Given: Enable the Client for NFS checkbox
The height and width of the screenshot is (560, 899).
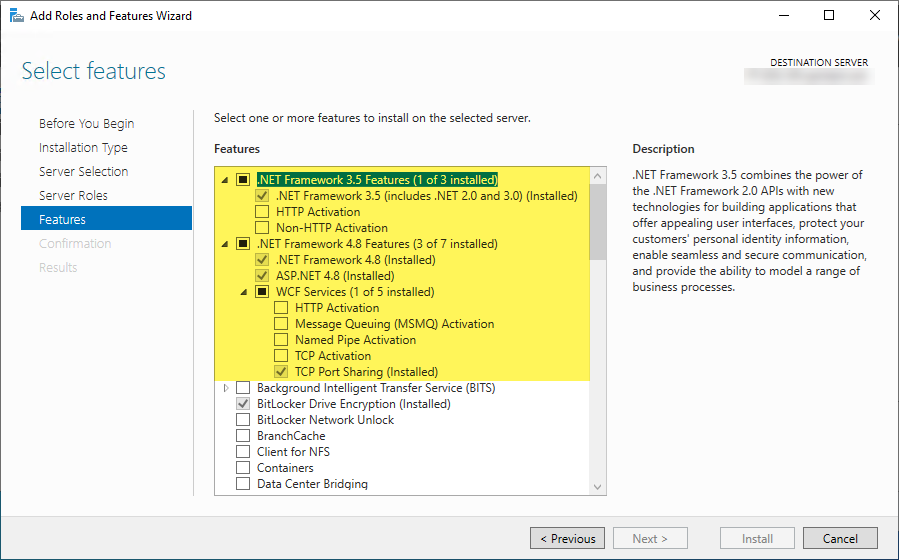Looking at the screenshot, I should tap(243, 452).
